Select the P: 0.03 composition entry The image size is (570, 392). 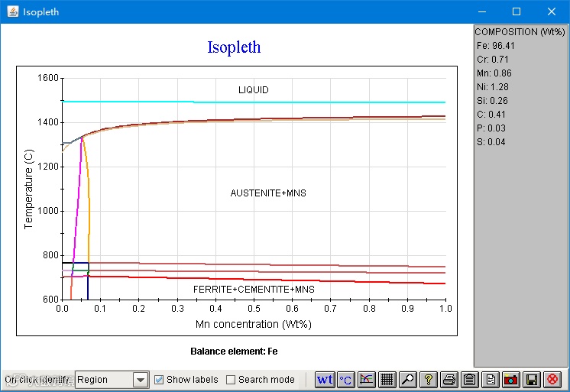coord(491,128)
